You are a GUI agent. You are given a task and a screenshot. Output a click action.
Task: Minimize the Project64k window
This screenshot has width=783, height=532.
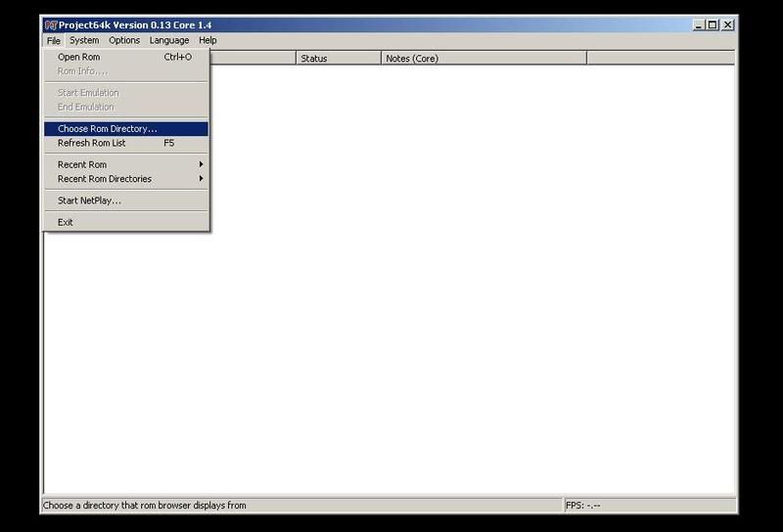point(699,25)
